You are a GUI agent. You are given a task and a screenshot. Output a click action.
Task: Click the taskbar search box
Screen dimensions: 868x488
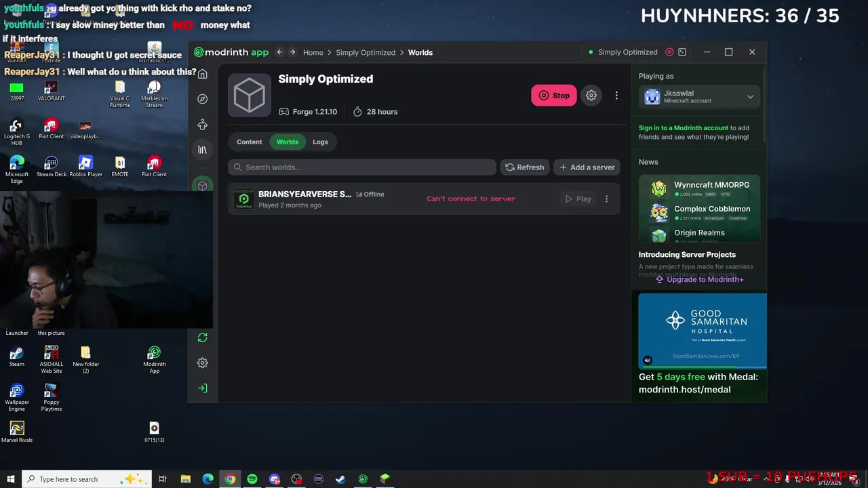coord(86,479)
